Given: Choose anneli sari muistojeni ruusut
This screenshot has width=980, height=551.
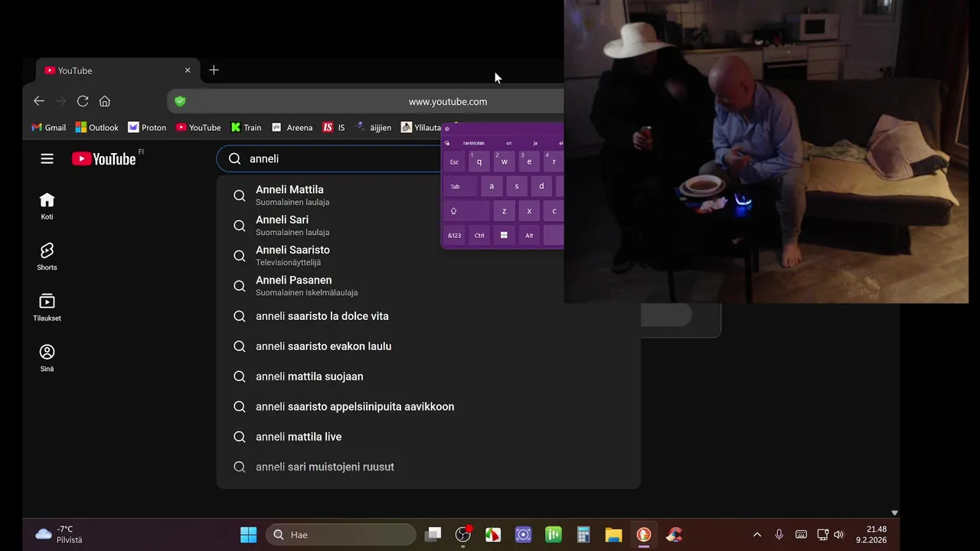Looking at the screenshot, I should [x=428, y=467].
